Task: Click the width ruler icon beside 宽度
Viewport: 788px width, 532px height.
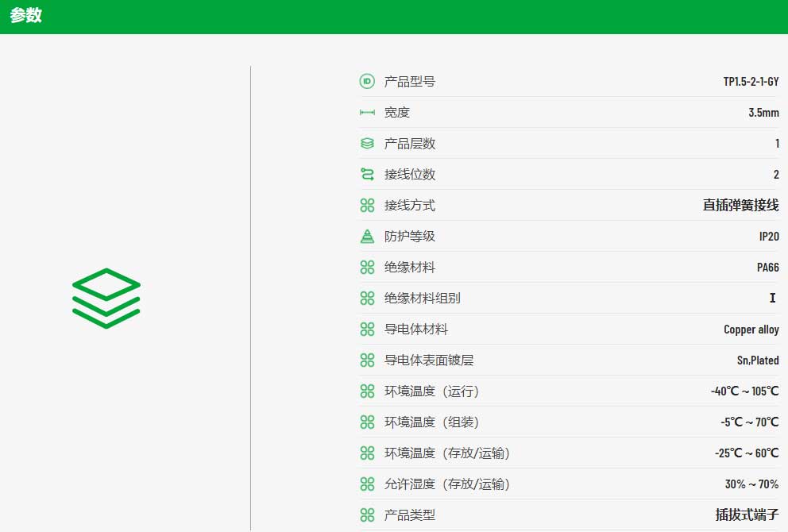Action: click(x=367, y=113)
